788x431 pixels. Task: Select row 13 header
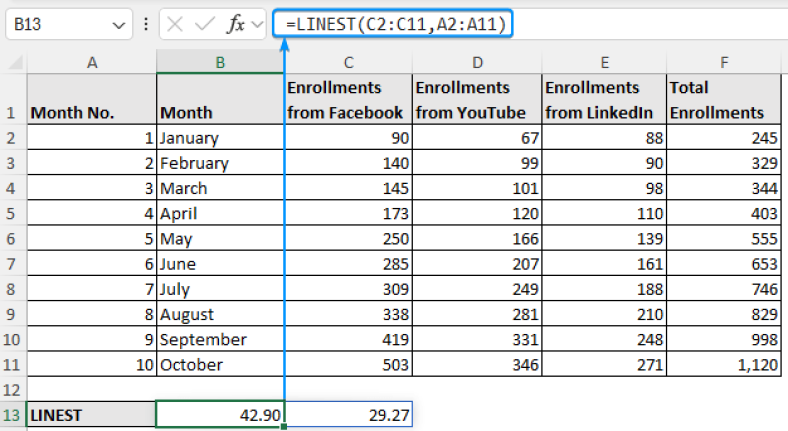pos(12,415)
